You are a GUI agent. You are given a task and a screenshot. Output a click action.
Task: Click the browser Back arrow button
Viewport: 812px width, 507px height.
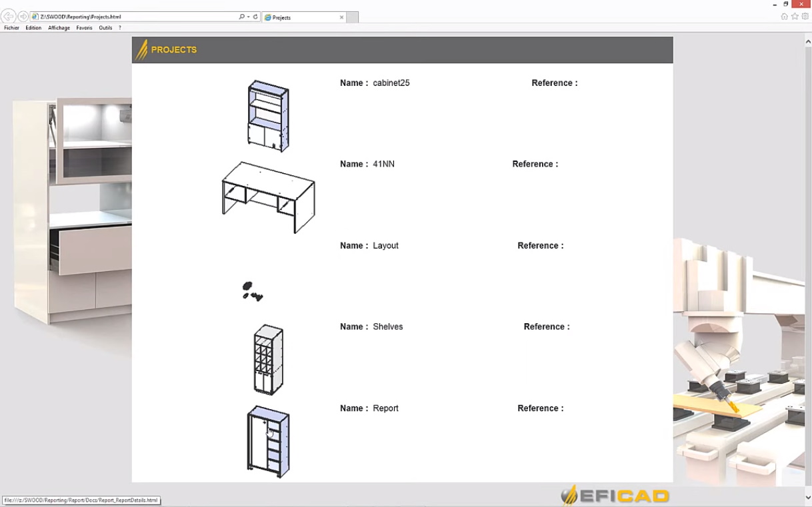click(9, 17)
